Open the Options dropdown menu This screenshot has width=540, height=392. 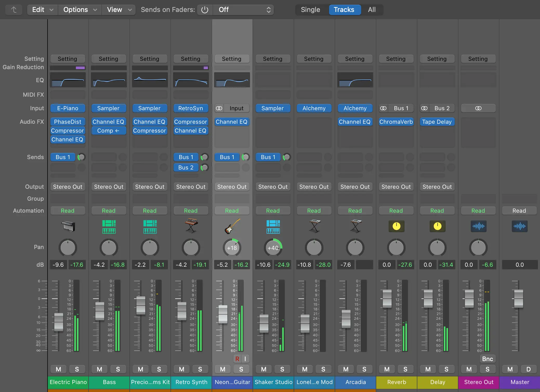(x=80, y=10)
